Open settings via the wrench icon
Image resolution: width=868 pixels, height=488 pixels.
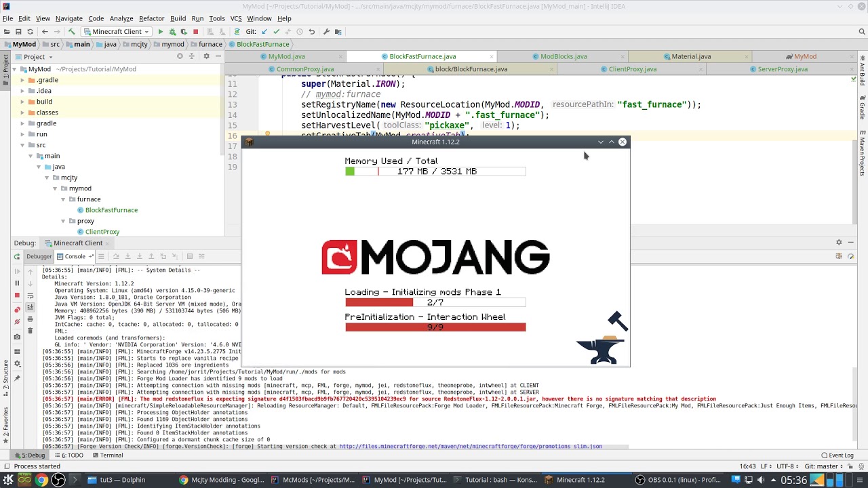[326, 32]
